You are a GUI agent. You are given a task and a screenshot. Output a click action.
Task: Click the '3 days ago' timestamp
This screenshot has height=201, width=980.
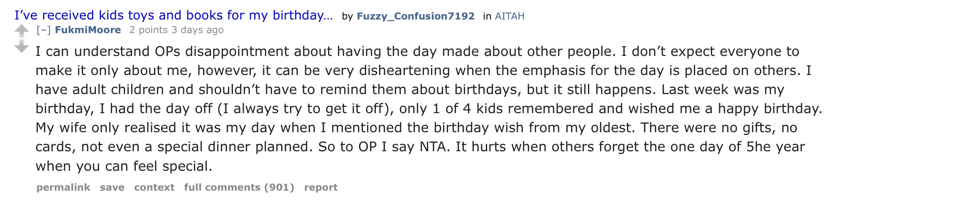click(198, 30)
